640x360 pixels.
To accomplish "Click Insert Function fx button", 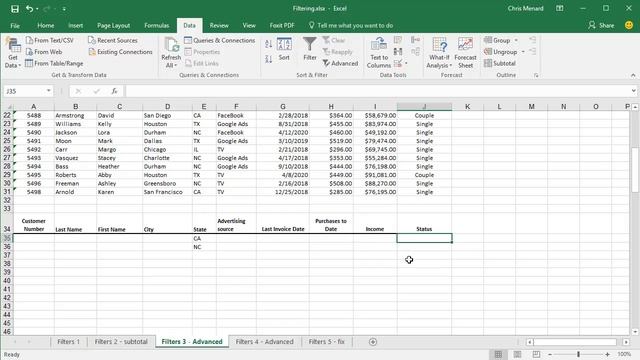I will click(114, 91).
